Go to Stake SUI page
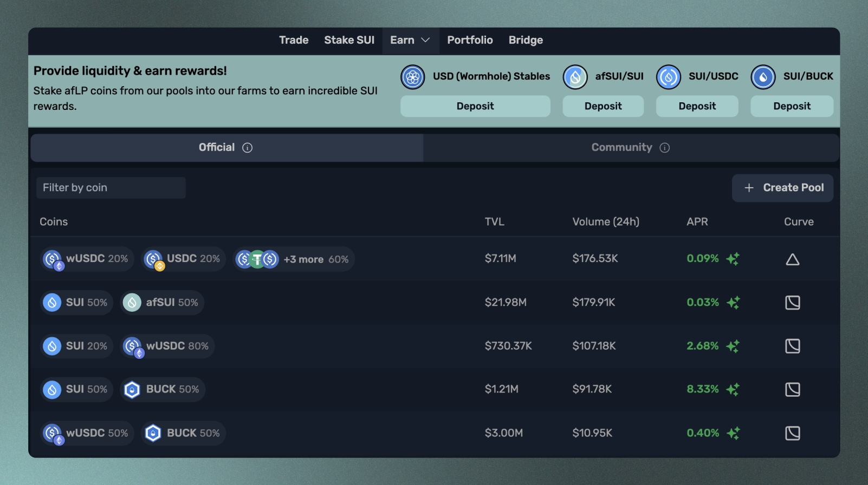The image size is (868, 485). pos(349,41)
